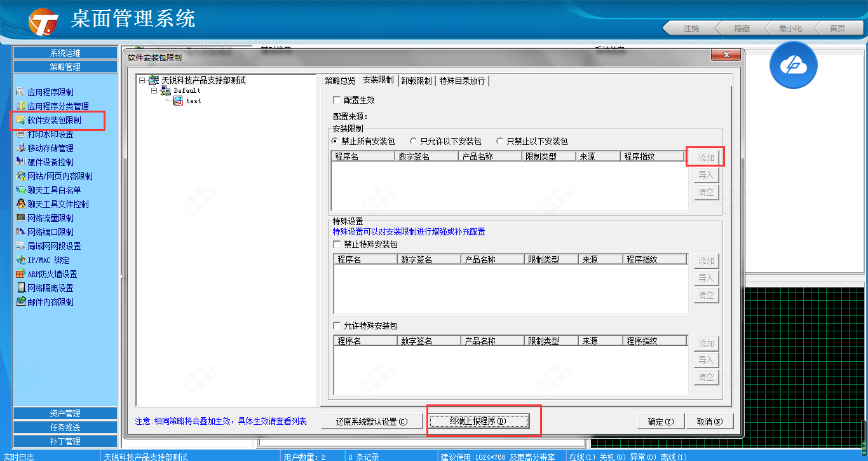
Task: Click 导入 beside the 安装限制 list
Action: click(706, 175)
